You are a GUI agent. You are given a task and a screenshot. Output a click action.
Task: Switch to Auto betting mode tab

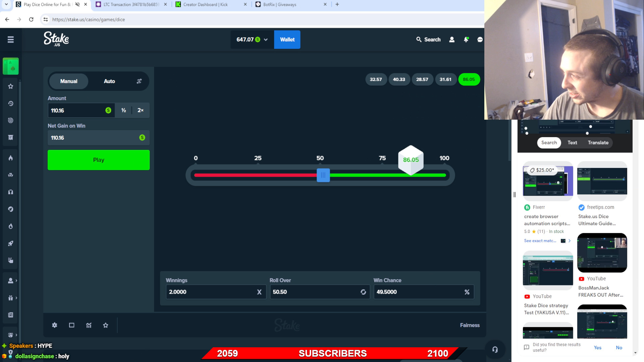[109, 81]
